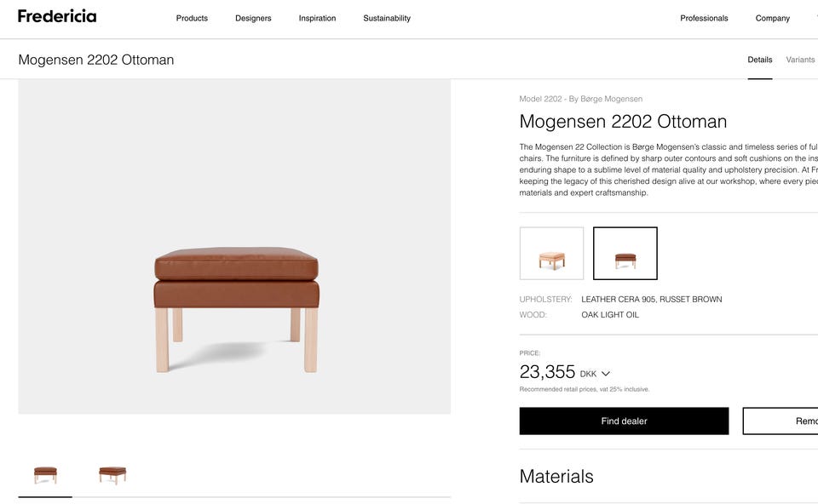Open the Products menu
Screen dimensions: 818x504
192,18
